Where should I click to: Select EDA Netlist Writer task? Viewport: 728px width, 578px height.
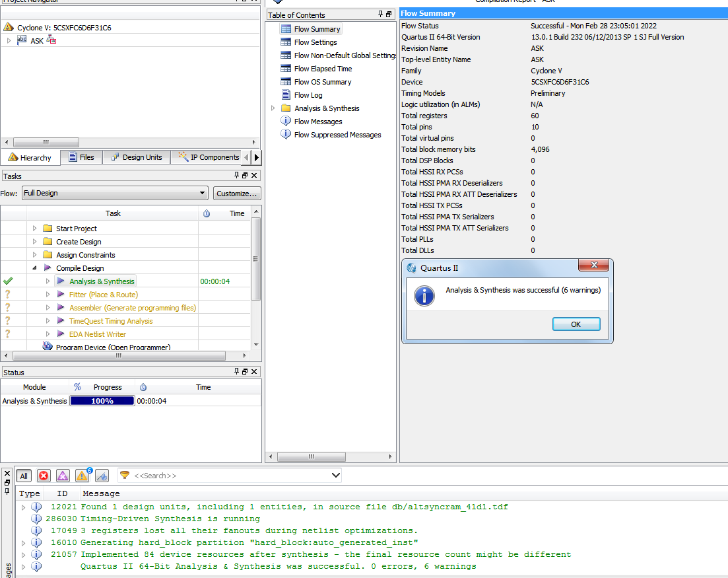tap(98, 334)
